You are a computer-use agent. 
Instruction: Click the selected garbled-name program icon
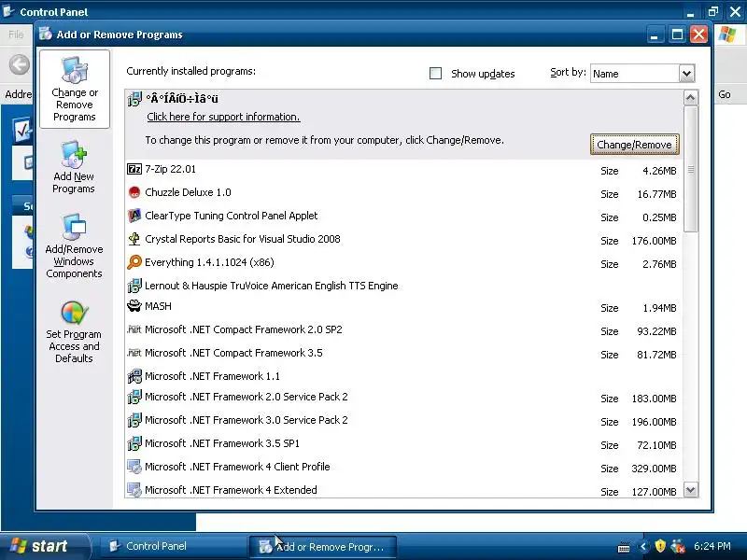click(x=134, y=99)
